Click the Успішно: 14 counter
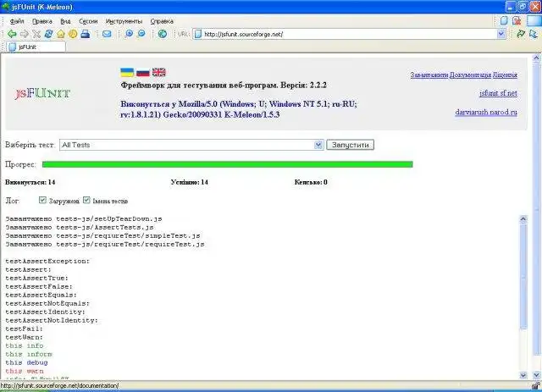Image resolution: width=542 pixels, height=392 pixels. [x=190, y=182]
